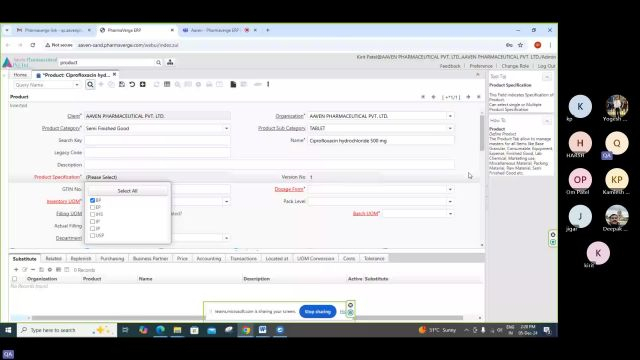
Task: Click the Stop sharing button
Action: click(x=318, y=311)
